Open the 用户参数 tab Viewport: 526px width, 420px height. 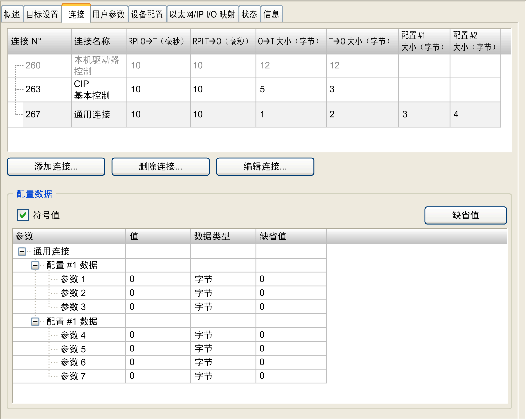108,14
